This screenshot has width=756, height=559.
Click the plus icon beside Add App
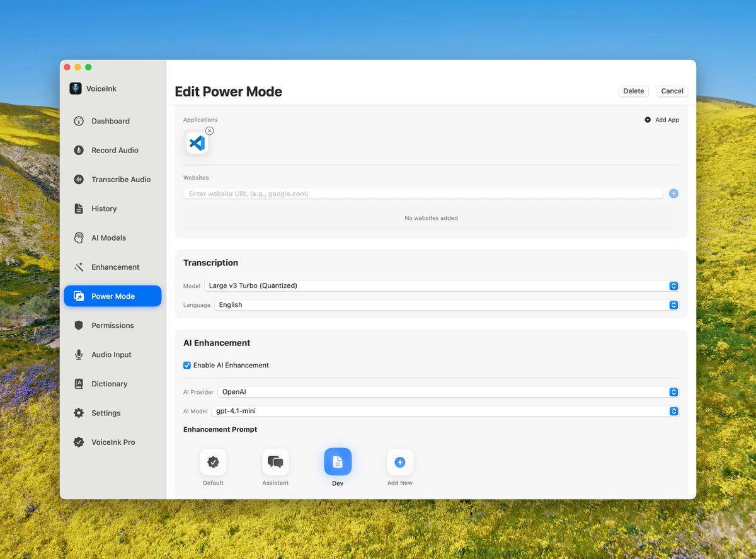click(x=648, y=120)
